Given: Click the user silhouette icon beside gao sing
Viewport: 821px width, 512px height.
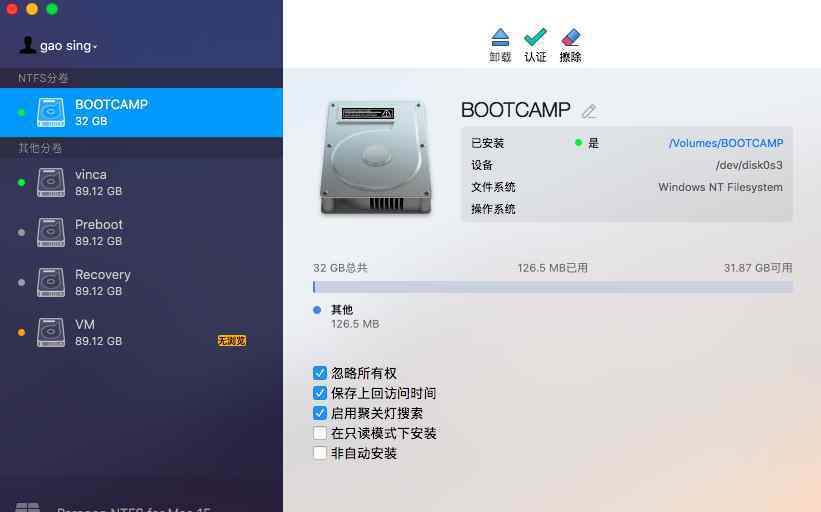Looking at the screenshot, I should click(x=27, y=45).
